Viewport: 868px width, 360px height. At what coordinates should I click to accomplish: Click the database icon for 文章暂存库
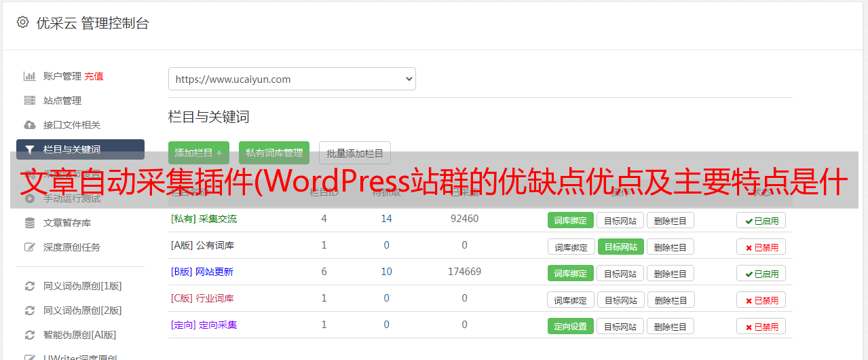pos(29,223)
